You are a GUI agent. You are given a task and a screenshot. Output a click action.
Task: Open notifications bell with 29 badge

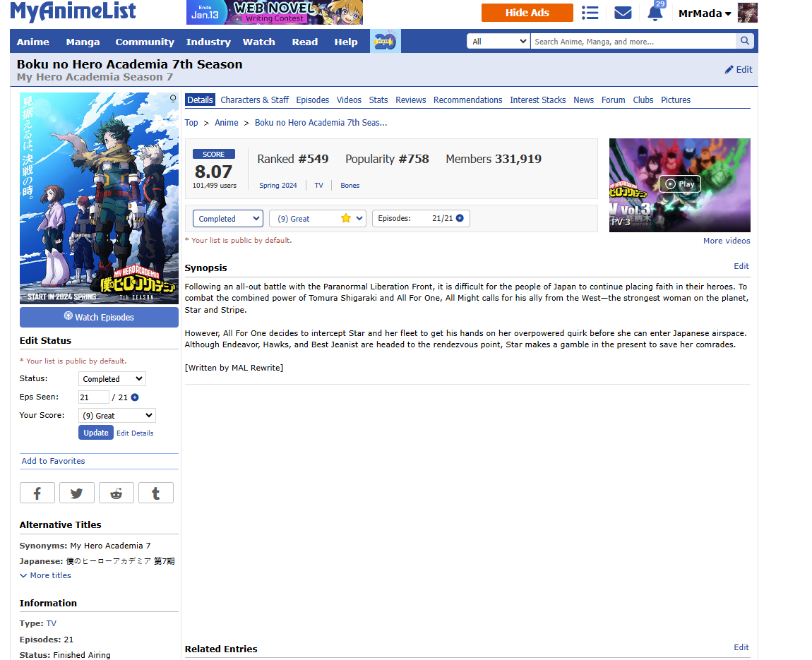tap(655, 13)
